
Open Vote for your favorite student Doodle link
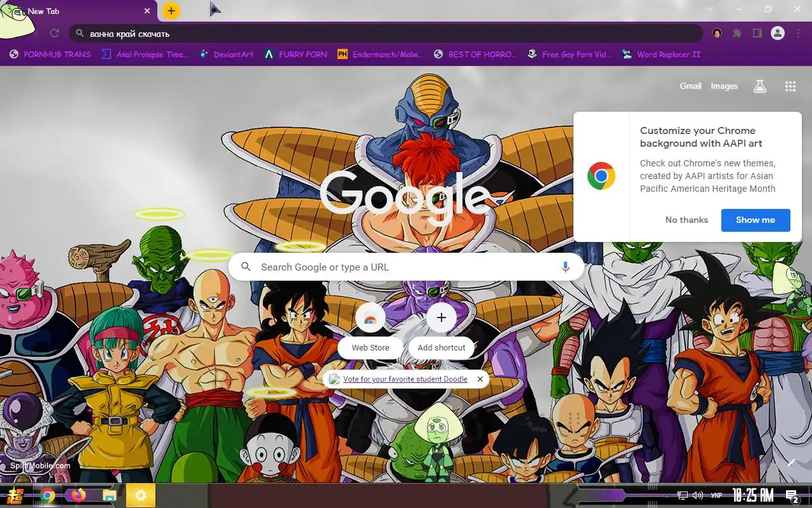[x=405, y=379]
